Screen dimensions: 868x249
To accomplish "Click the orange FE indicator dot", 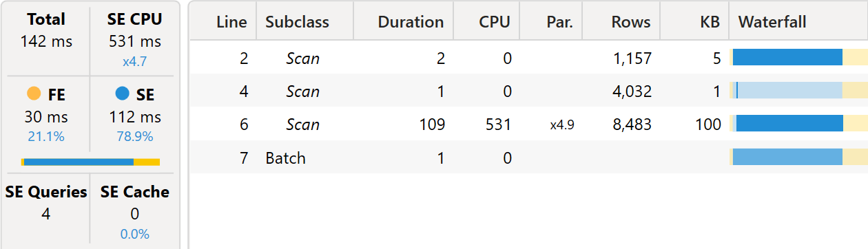I will pos(34,94).
